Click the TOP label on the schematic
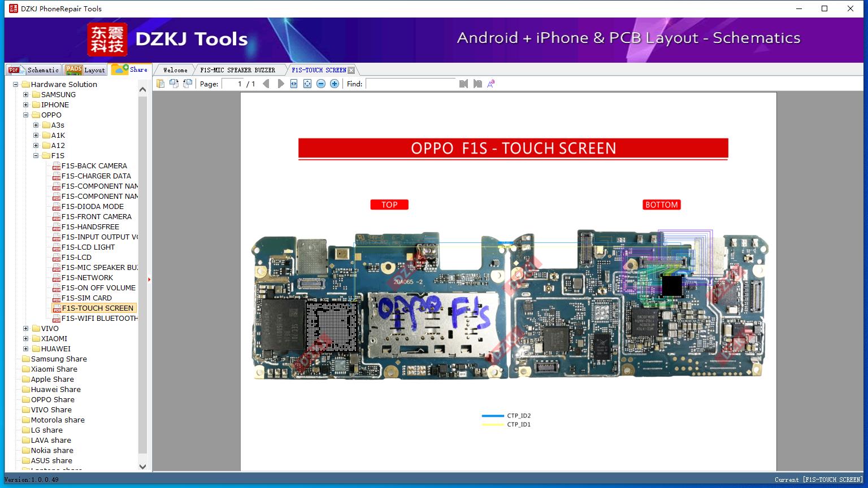This screenshot has width=868, height=488. (x=389, y=205)
